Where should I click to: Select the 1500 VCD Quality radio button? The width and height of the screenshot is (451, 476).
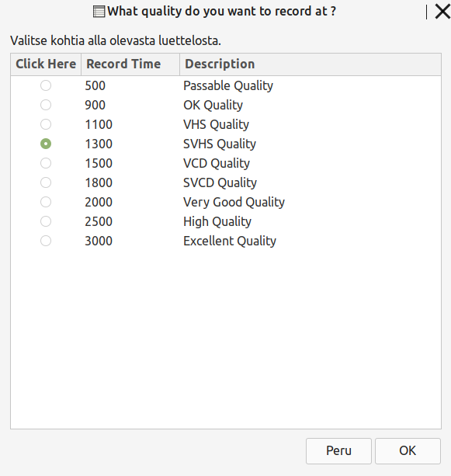46,163
